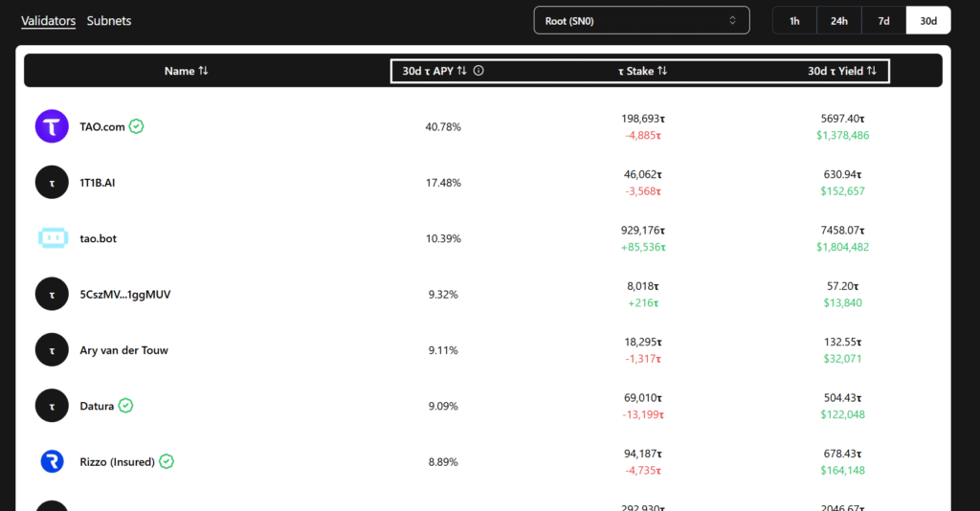Click the tao.bot robot avatar icon

(52, 238)
